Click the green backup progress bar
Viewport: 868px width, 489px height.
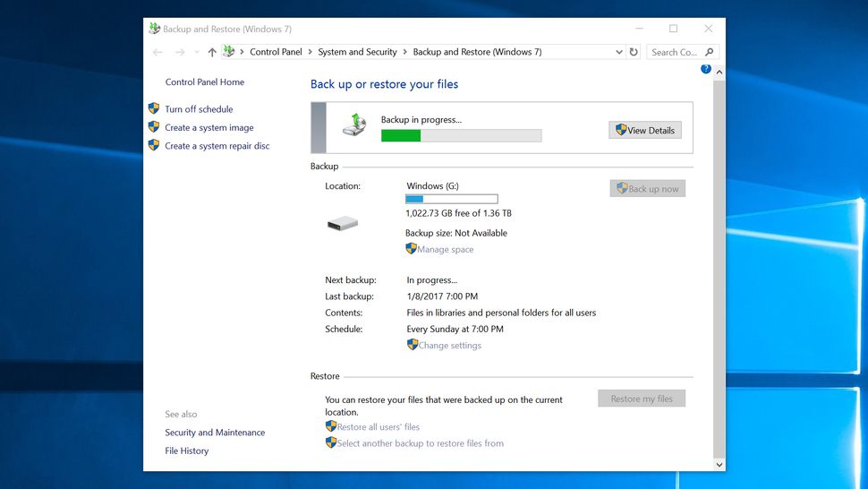461,135
